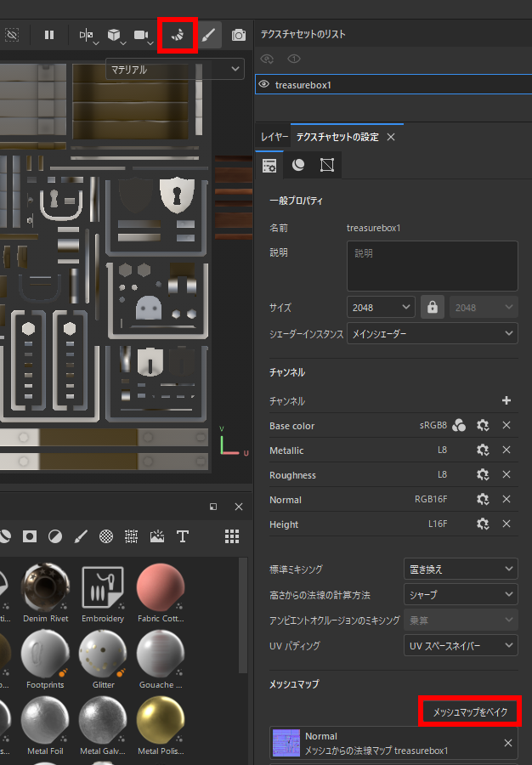Screen dimensions: 532x765
Task: Open the baking mode icon in toolbar
Action: (x=178, y=35)
